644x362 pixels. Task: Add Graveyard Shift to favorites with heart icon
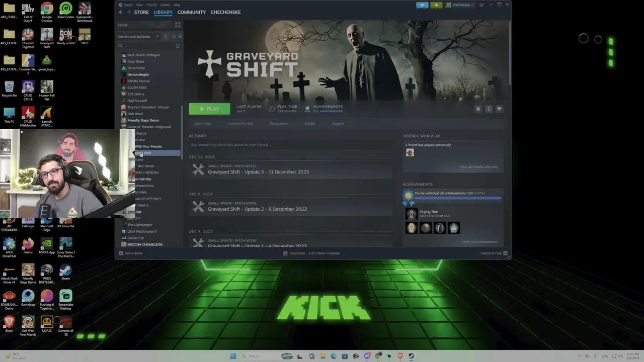499,109
